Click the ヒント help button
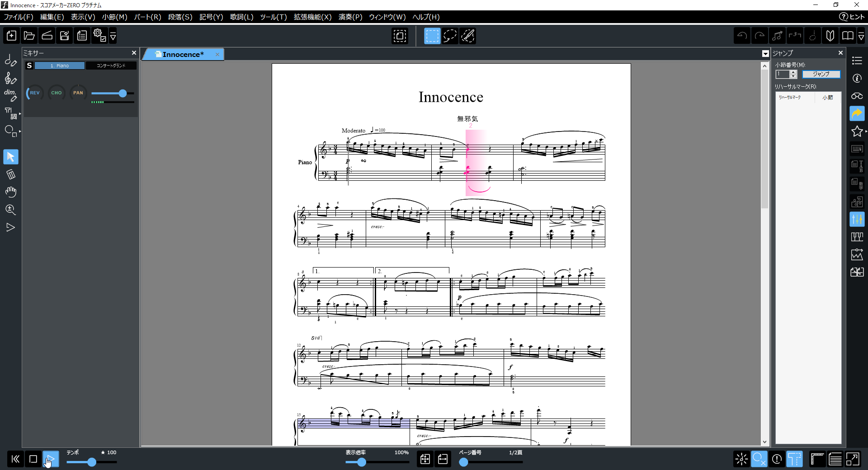The width and height of the screenshot is (868, 470). 852,17
